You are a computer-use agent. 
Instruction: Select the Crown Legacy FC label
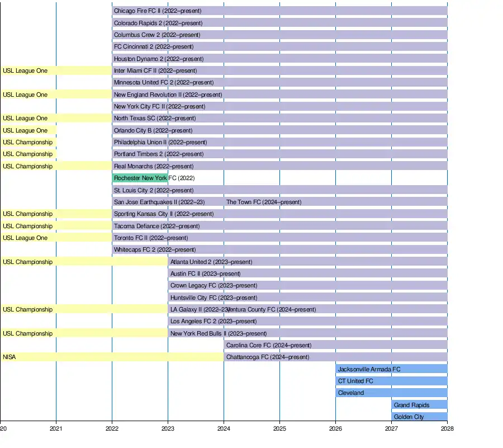pos(213,286)
